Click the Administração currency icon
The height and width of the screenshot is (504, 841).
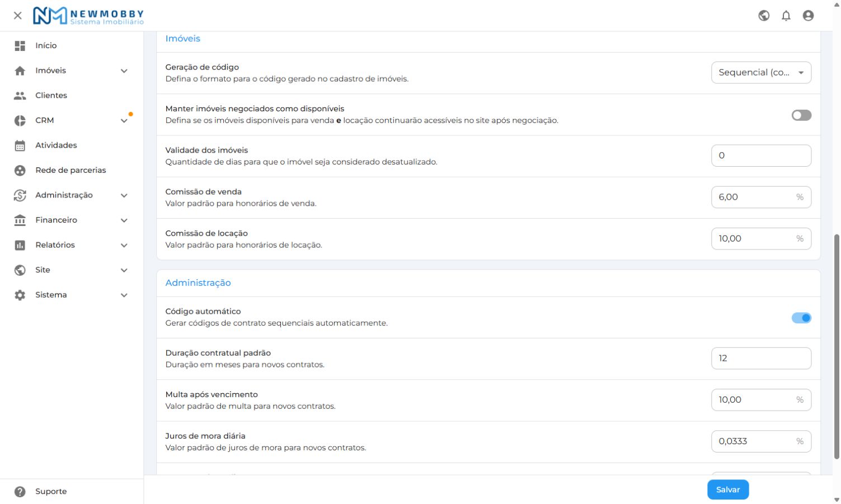(x=20, y=195)
